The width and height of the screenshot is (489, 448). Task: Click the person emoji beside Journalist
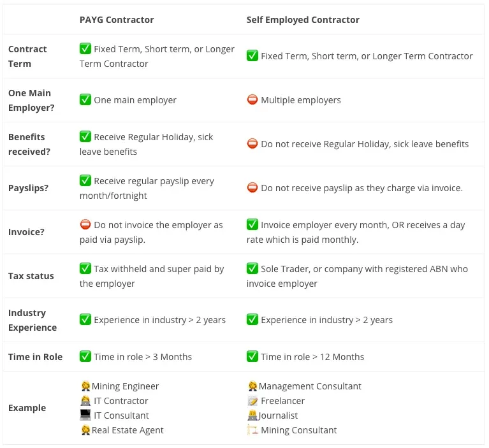click(252, 415)
